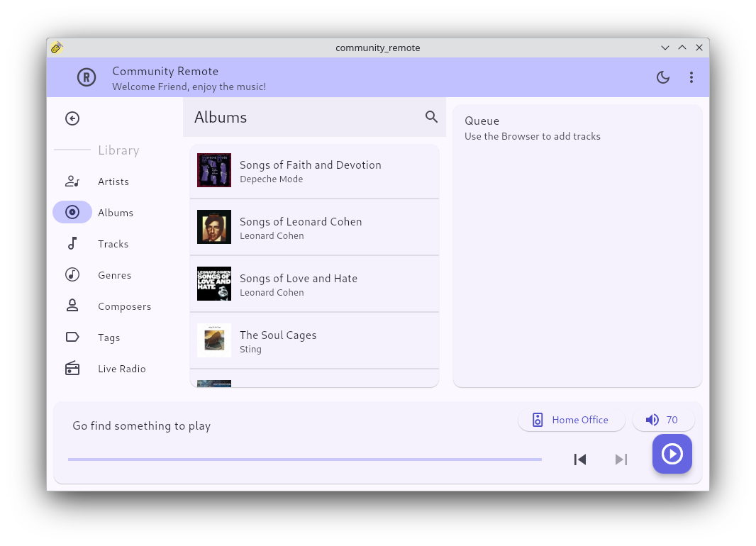Search albums with the magnifier icon
Viewport: 756px width, 546px height.
(431, 116)
